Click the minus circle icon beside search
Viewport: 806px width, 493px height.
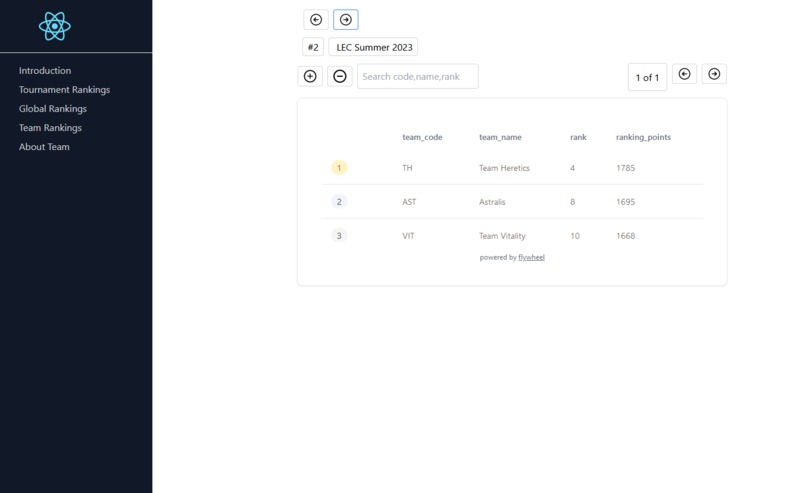pos(340,76)
